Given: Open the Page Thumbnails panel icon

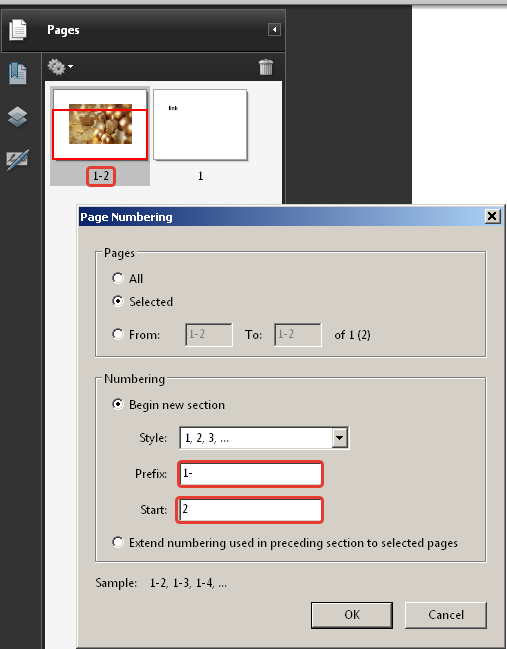Looking at the screenshot, I should pos(18,30).
